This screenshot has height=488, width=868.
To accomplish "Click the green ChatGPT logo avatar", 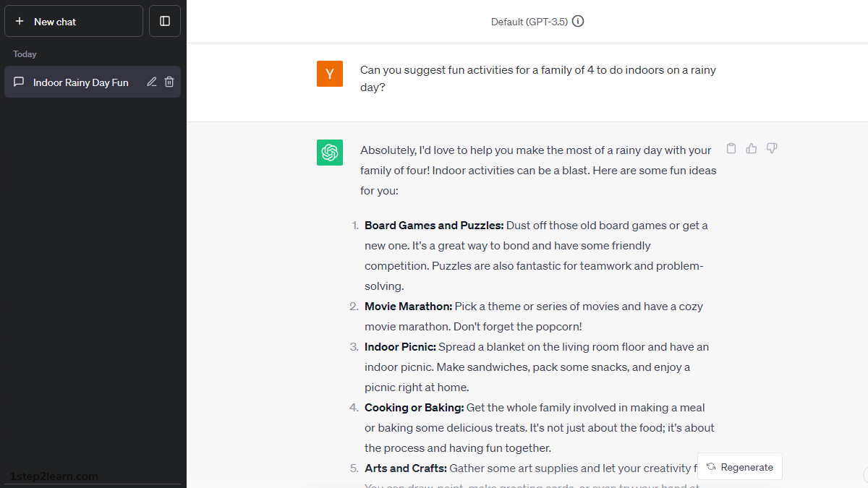I will (x=330, y=153).
